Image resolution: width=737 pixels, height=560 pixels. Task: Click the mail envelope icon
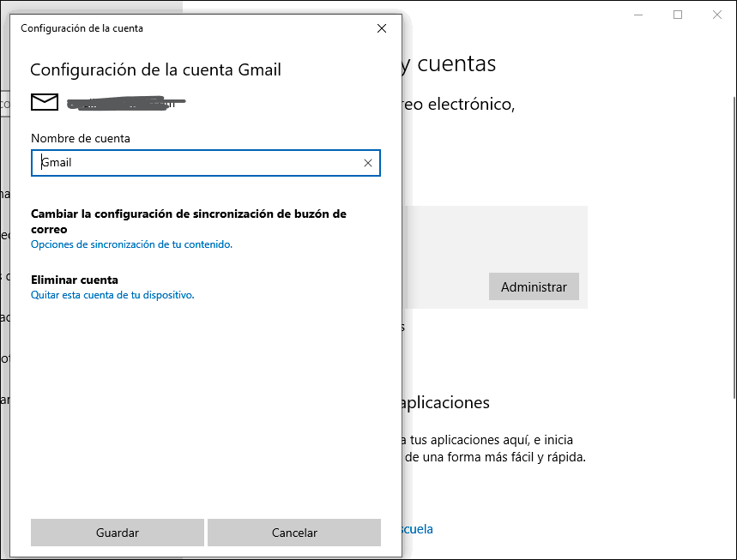pos(45,102)
